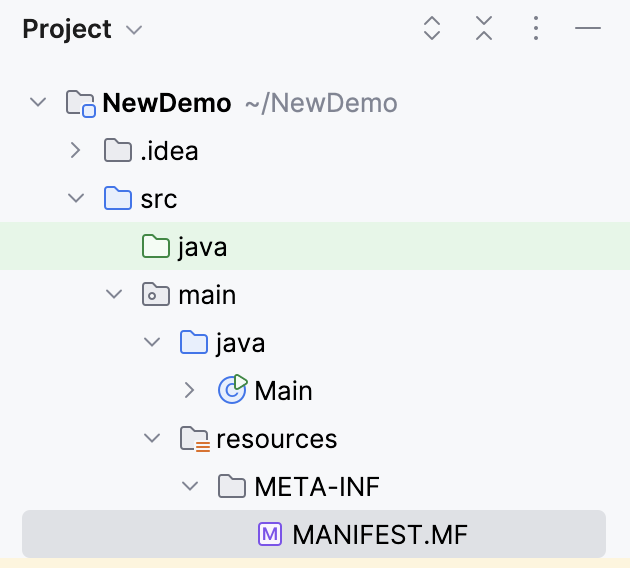Select the META-INF folder label

click(317, 487)
